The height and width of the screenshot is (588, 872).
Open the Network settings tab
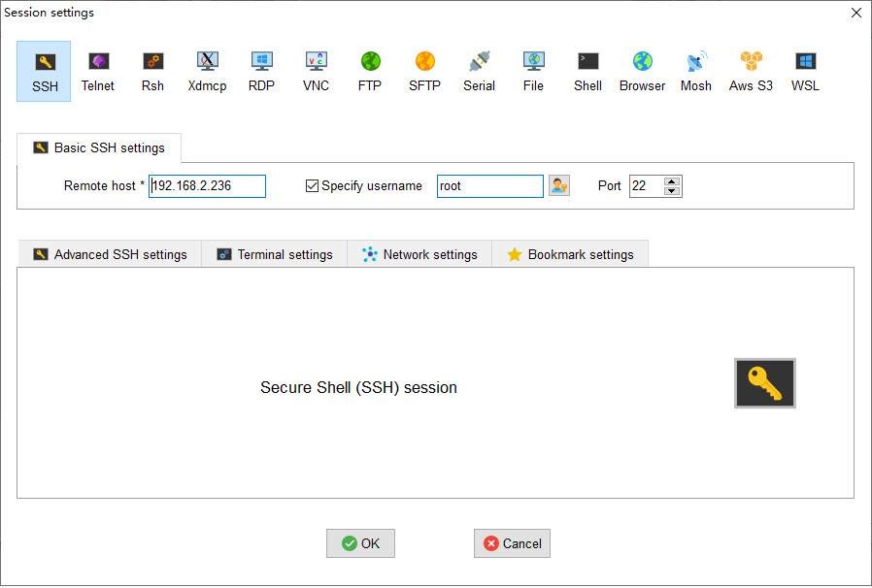click(x=419, y=254)
